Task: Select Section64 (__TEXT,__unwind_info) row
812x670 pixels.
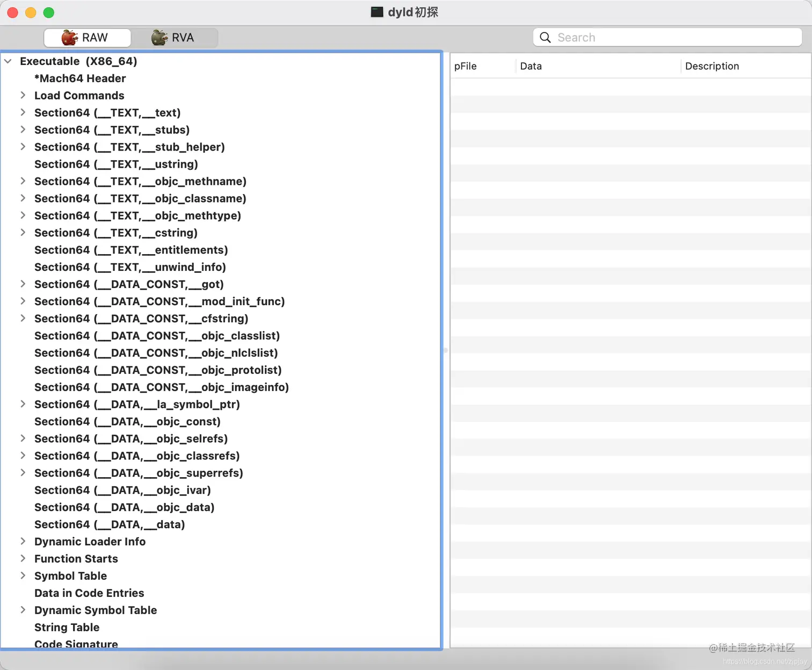Action: (221, 267)
